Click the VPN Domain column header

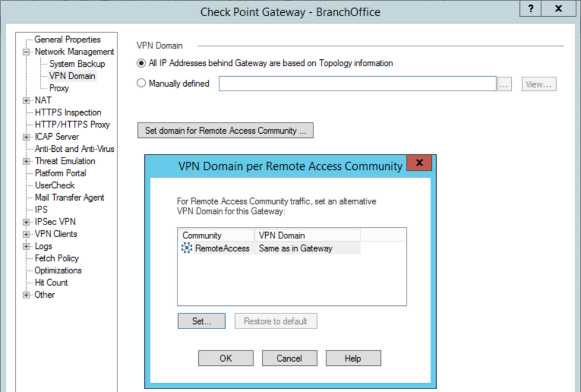(x=307, y=236)
